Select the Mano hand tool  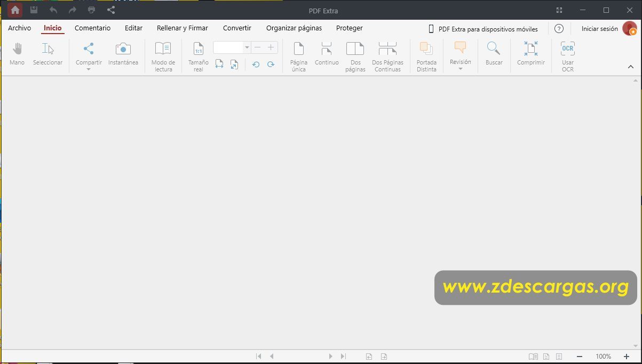17,54
